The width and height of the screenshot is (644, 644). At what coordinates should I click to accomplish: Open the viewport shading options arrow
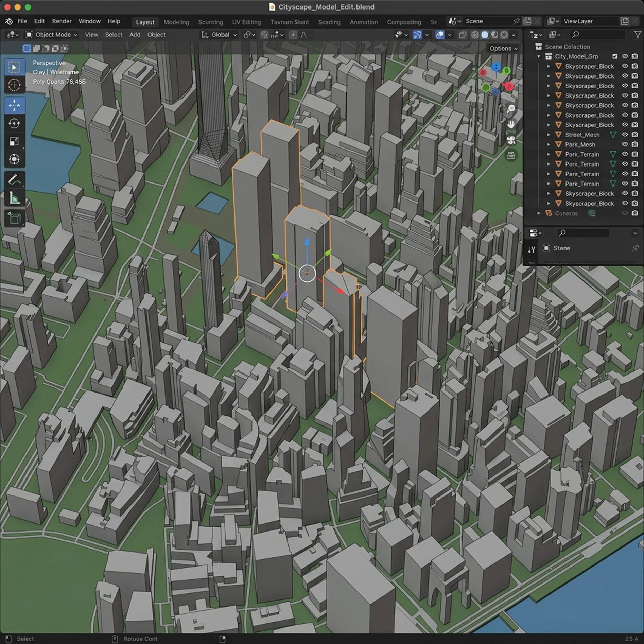(x=514, y=35)
